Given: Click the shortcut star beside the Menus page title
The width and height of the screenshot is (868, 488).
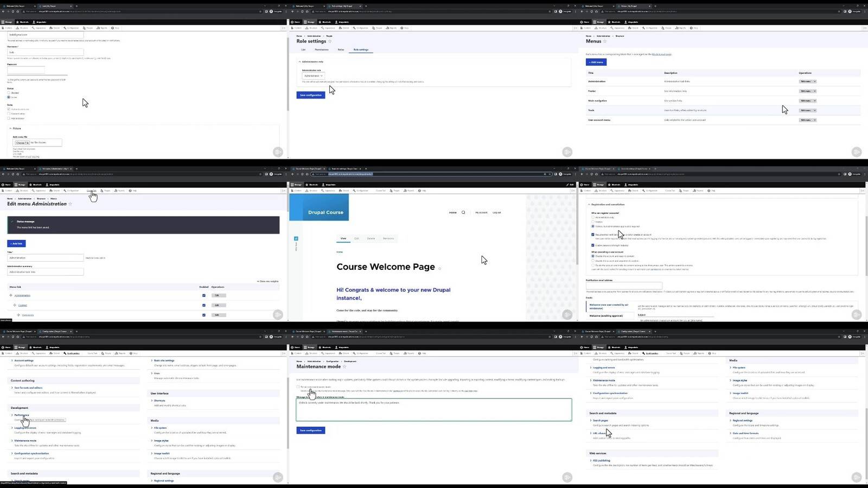Looking at the screenshot, I should [x=605, y=41].
